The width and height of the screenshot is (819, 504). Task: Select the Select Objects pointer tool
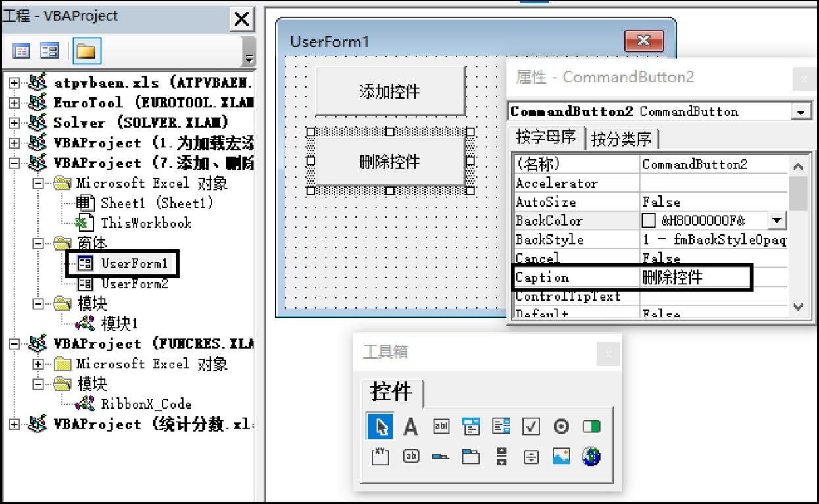[380, 426]
